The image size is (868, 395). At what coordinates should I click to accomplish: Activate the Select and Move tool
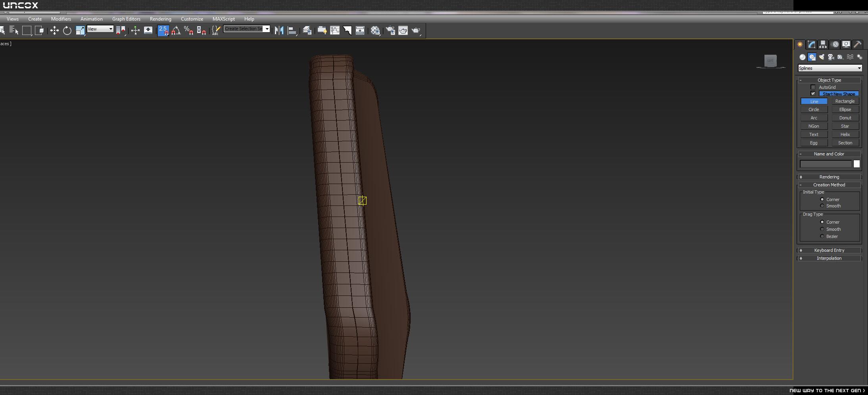click(x=54, y=31)
